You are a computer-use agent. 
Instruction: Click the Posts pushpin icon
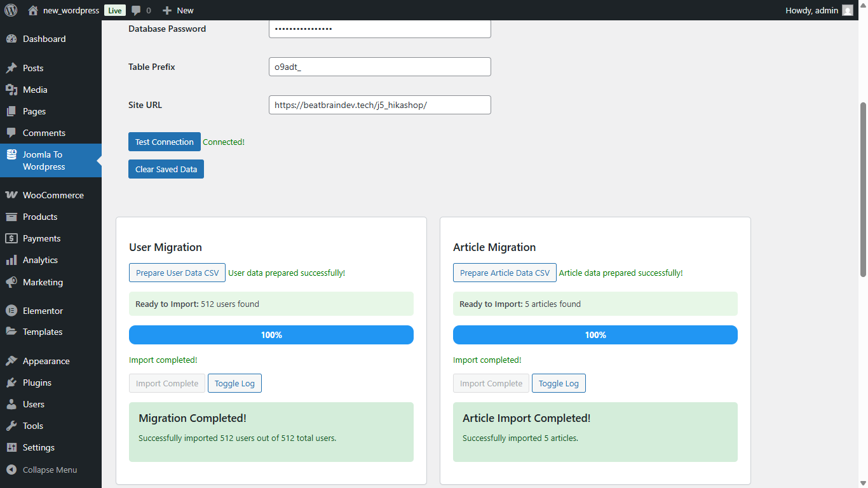click(x=11, y=68)
